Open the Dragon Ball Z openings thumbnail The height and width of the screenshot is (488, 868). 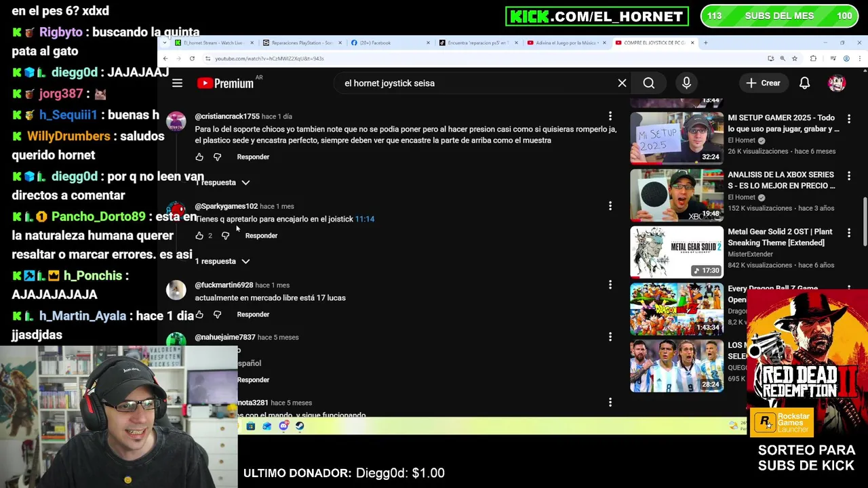677,309
